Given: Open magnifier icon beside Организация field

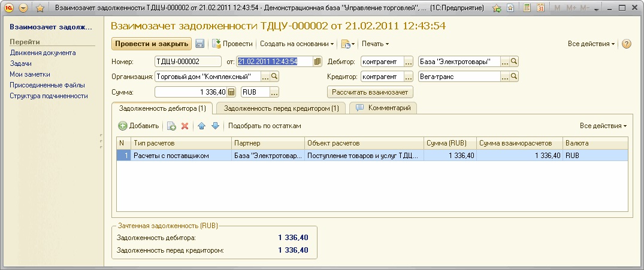Looking at the screenshot, I should point(274,77).
